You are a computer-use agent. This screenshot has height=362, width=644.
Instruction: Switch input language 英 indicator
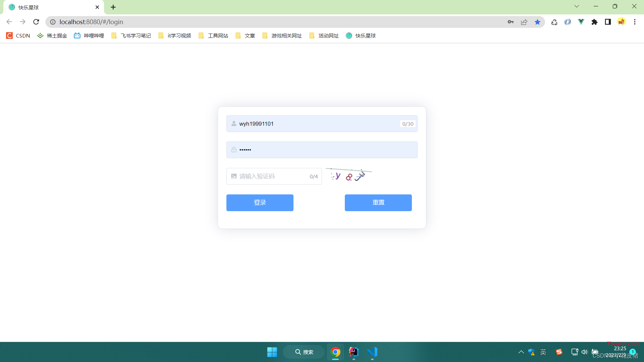[543, 352]
